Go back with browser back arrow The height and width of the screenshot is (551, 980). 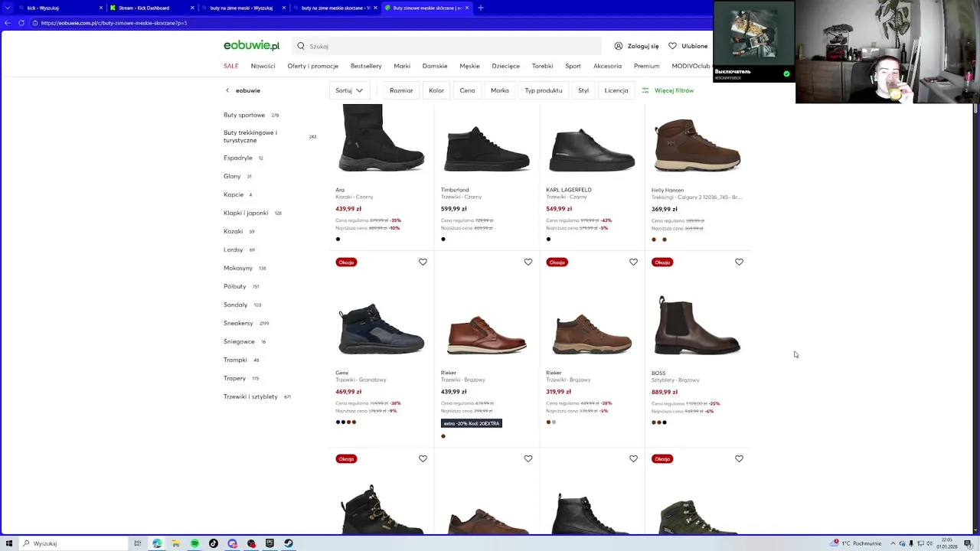(x=8, y=23)
